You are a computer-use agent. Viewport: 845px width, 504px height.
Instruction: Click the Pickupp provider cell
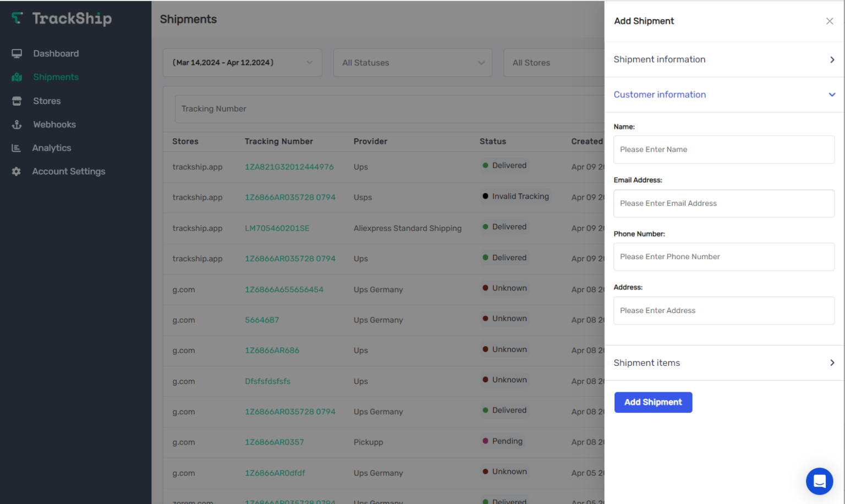368,442
